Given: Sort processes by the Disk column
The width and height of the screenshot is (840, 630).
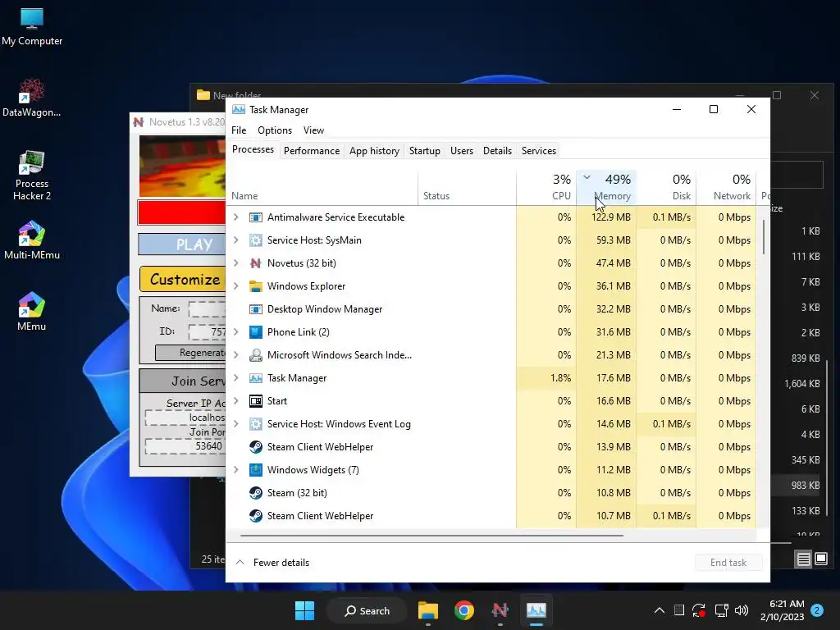Looking at the screenshot, I should (666, 188).
